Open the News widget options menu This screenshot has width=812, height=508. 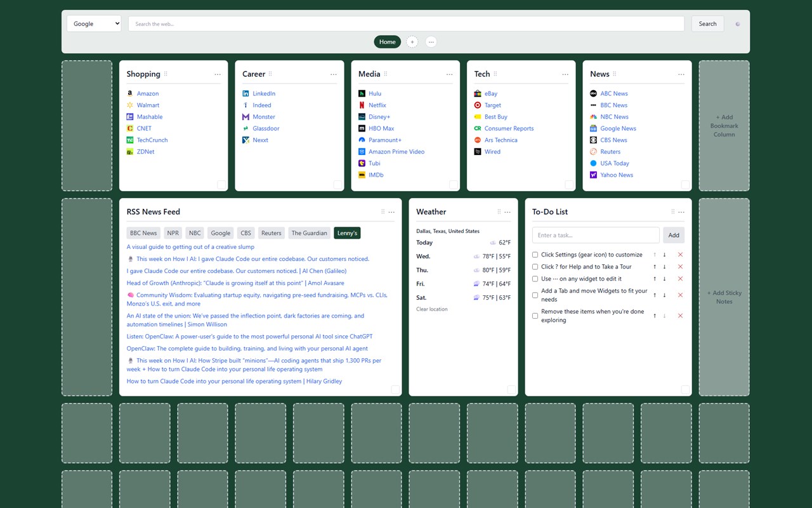click(x=681, y=74)
